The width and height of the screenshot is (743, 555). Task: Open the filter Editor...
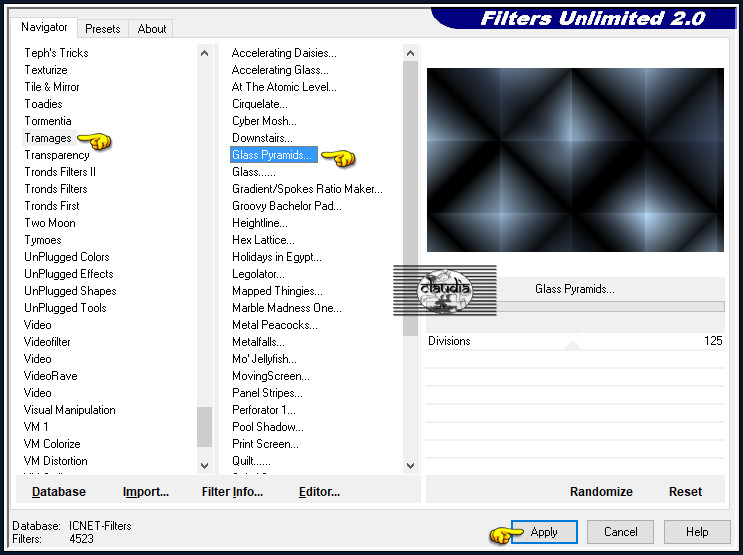click(319, 492)
